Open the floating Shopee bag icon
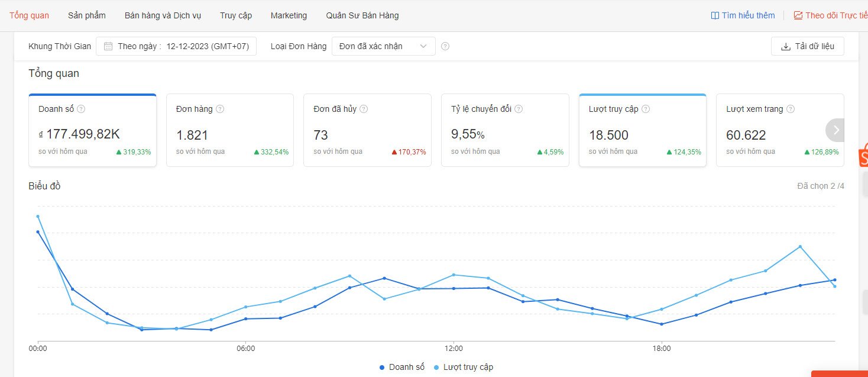Screen dimensions: 868x377 point(863,155)
